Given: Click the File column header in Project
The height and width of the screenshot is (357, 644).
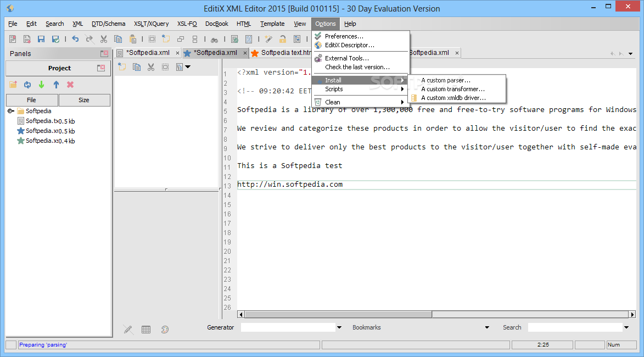Looking at the screenshot, I should 32,100.
